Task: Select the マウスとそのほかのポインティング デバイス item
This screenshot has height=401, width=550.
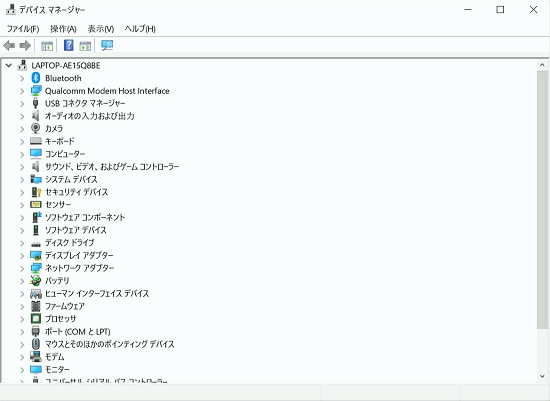Action: click(109, 344)
